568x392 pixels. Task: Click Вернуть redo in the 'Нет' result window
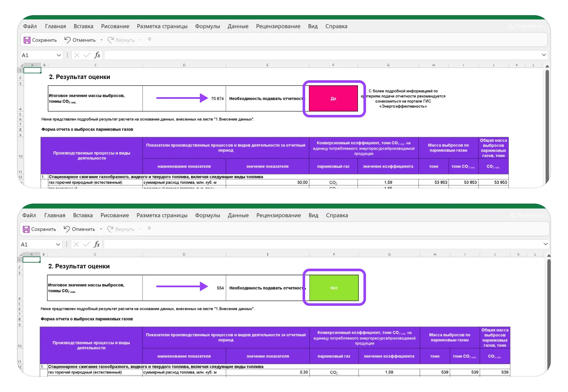click(x=120, y=229)
